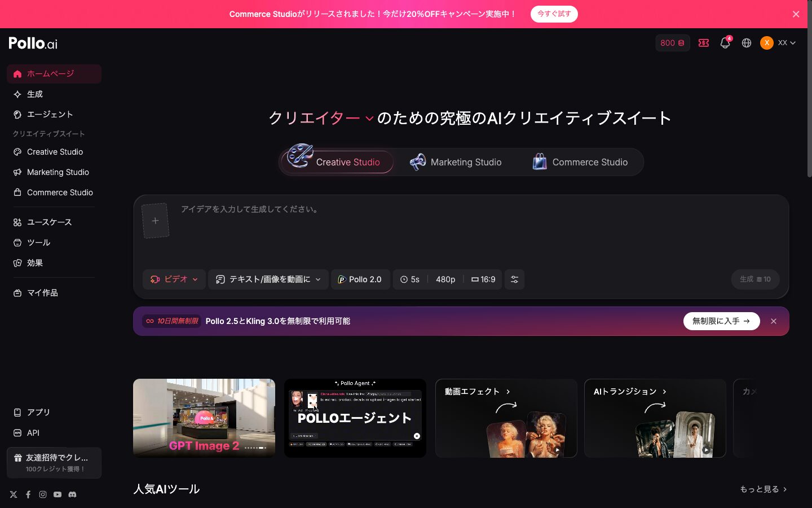Change the 16:9 aspect ratio setting

click(x=483, y=279)
